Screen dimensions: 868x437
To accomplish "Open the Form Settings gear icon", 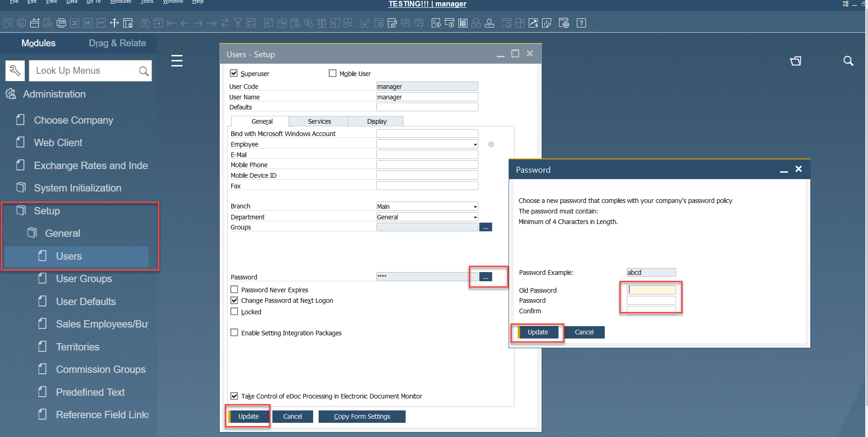I will 380,23.
